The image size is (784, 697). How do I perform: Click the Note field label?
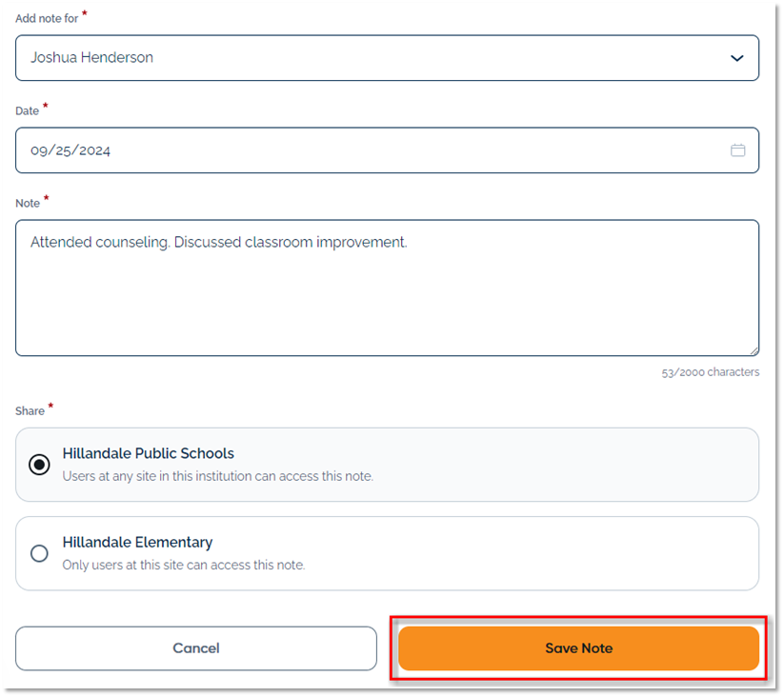tap(28, 203)
